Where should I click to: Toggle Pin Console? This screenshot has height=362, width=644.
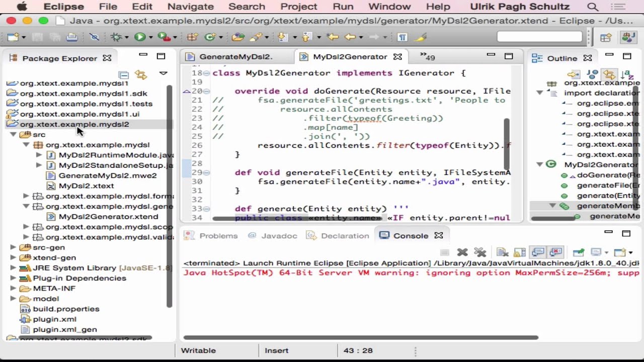tap(578, 252)
